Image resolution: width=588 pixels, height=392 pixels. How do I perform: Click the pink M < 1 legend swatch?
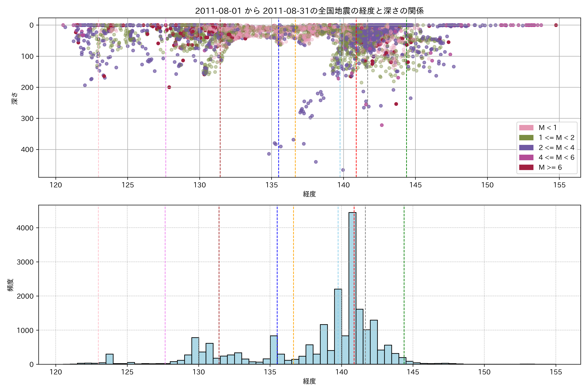(x=526, y=128)
